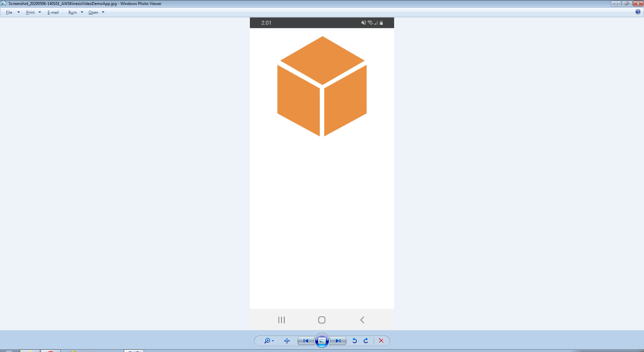Click the blue Help question mark icon
This screenshot has width=644, height=352.
click(638, 12)
